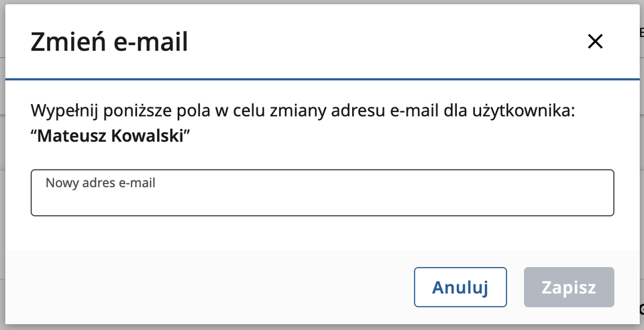Cancel the e-mail change via Anuluj

coord(460,288)
